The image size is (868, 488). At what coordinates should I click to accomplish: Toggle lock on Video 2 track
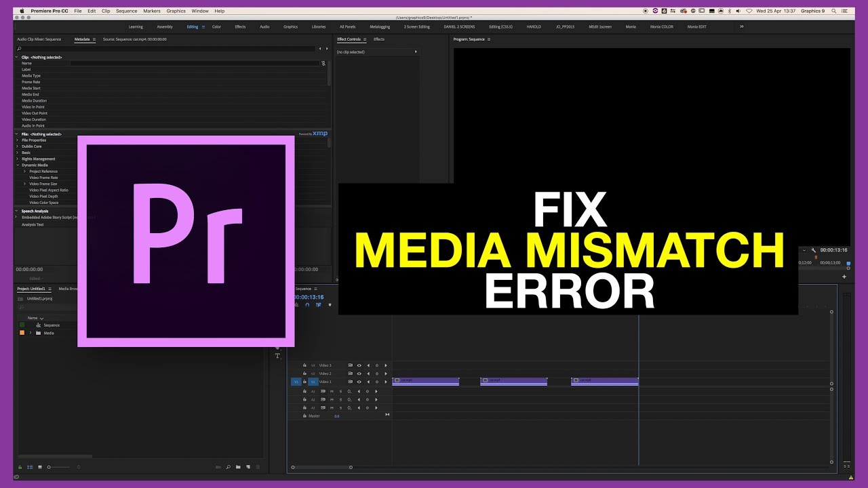304,373
